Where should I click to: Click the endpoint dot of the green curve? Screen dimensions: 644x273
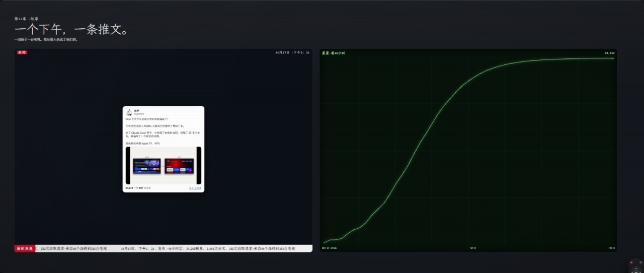613,58
